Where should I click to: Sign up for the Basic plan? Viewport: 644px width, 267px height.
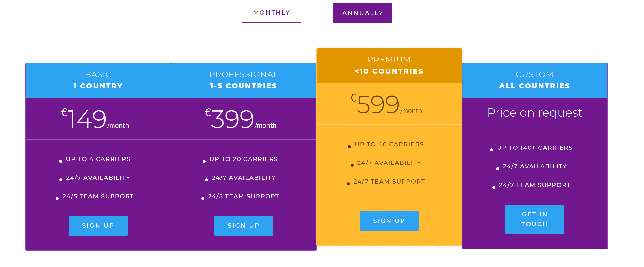point(98,225)
